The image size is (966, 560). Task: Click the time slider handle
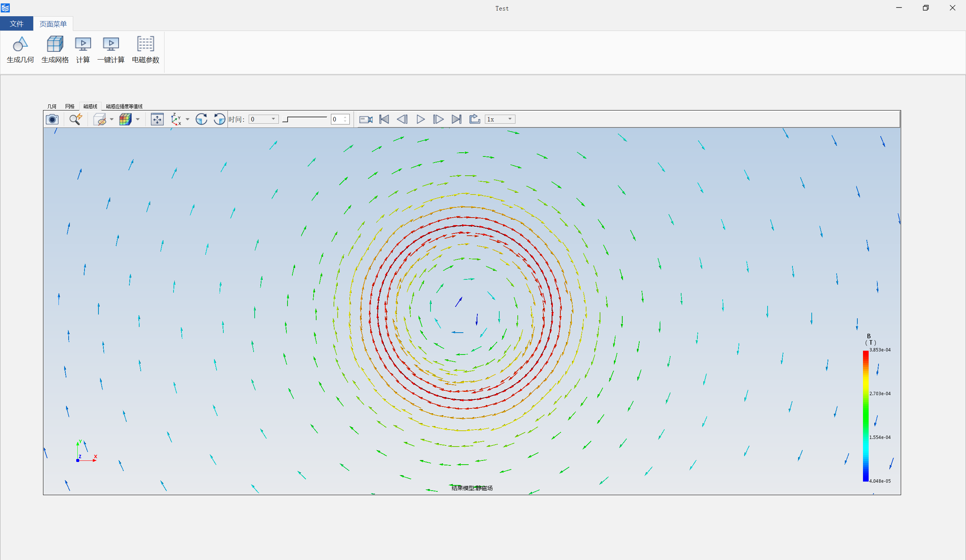click(285, 120)
